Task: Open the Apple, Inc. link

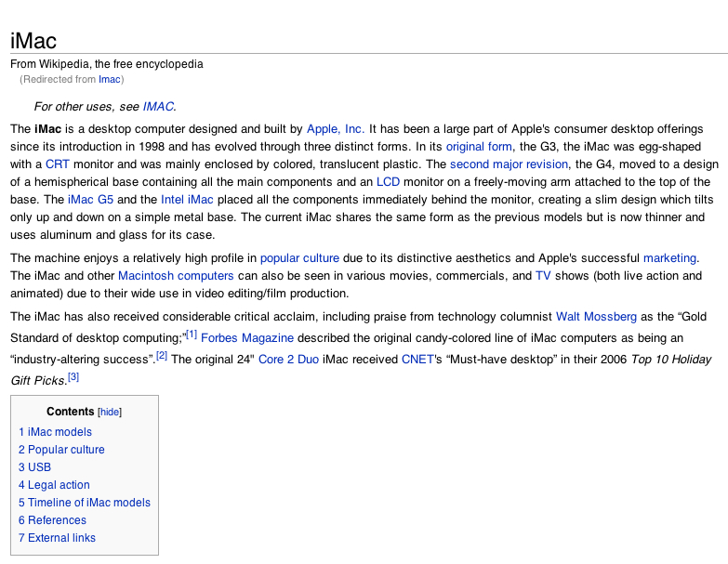Action: [336, 129]
